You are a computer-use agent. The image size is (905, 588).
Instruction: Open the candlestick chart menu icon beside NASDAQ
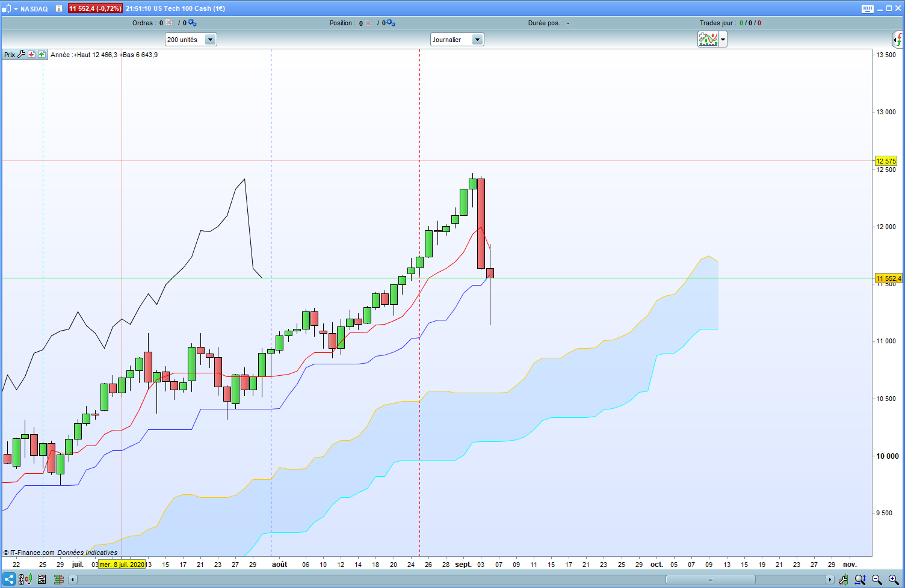click(x=7, y=8)
